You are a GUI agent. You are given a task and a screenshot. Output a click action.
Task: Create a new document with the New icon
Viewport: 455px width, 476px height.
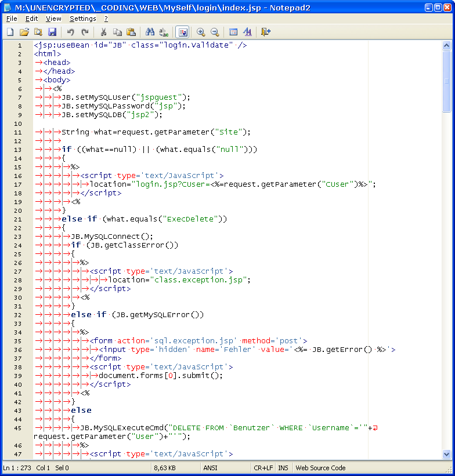pos(10,32)
